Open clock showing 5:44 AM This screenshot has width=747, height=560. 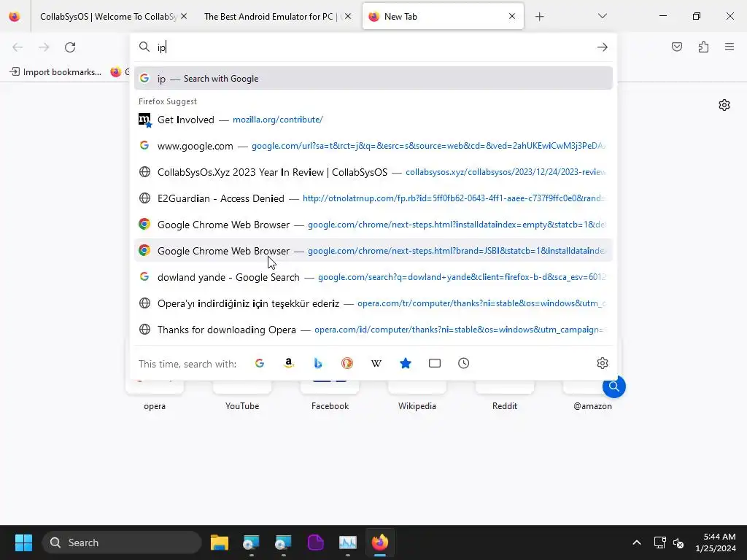click(715, 542)
